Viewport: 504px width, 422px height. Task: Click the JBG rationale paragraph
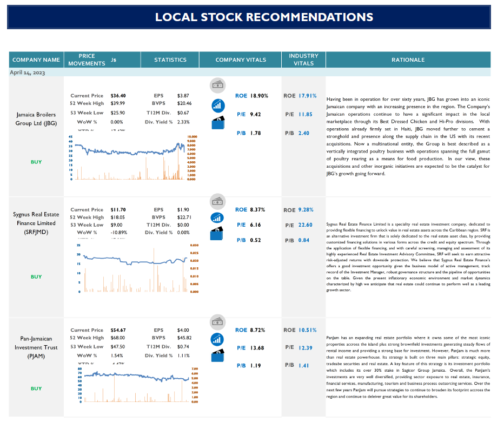click(408, 136)
